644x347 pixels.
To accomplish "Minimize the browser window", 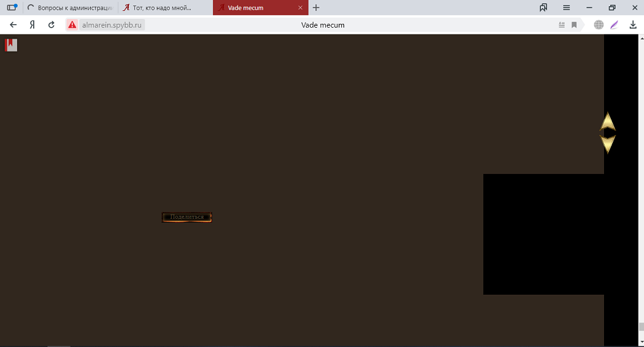I will click(x=589, y=7).
